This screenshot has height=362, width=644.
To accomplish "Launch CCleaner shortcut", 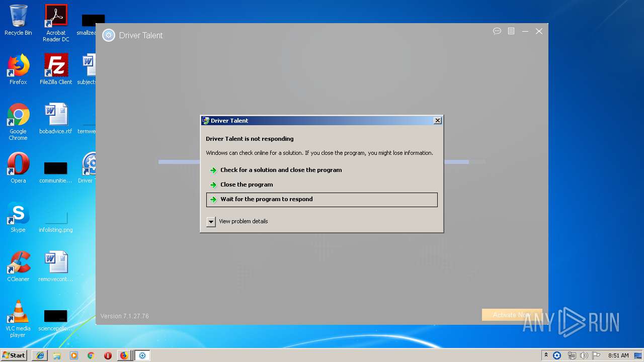I will click(x=18, y=266).
